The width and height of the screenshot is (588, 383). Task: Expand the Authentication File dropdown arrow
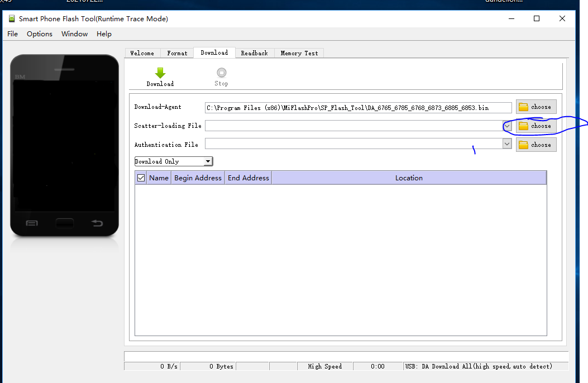[x=507, y=143]
